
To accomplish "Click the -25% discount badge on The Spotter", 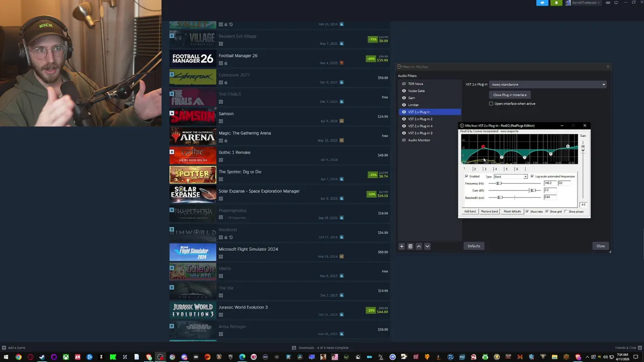I will point(372,175).
